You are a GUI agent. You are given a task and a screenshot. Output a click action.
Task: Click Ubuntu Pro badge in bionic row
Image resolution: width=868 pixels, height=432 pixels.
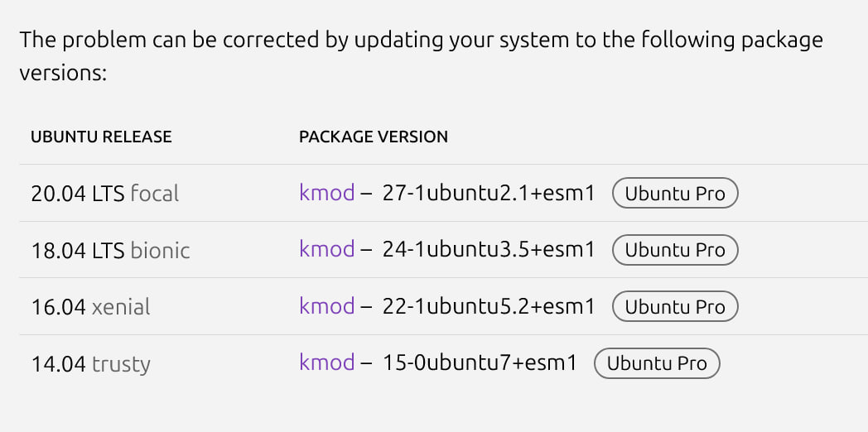click(x=675, y=250)
